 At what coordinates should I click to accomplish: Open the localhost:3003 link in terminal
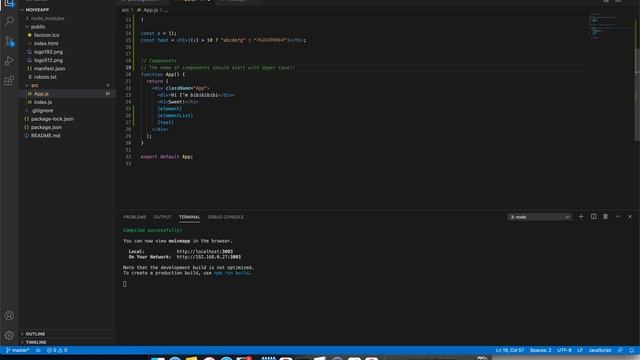204,251
